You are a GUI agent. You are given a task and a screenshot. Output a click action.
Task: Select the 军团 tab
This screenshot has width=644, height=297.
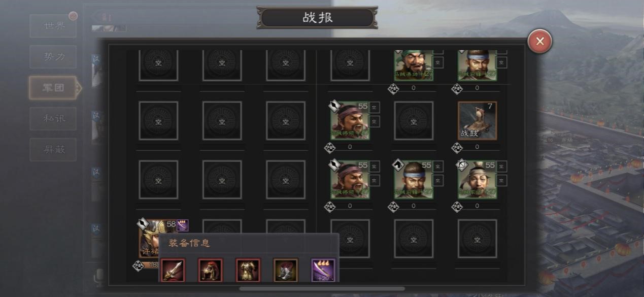[54, 88]
